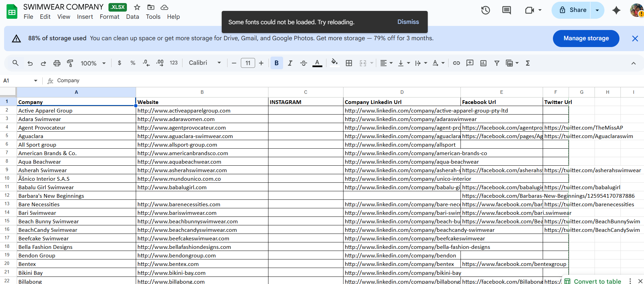This screenshot has height=284, width=644.
Task: Click the http://www.bentex.com cell
Action: (202, 264)
